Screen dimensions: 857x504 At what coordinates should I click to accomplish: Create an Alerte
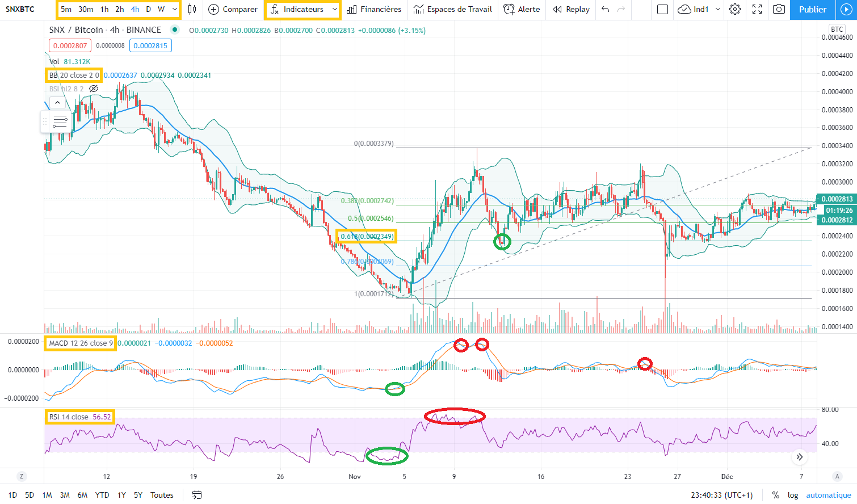tap(522, 9)
